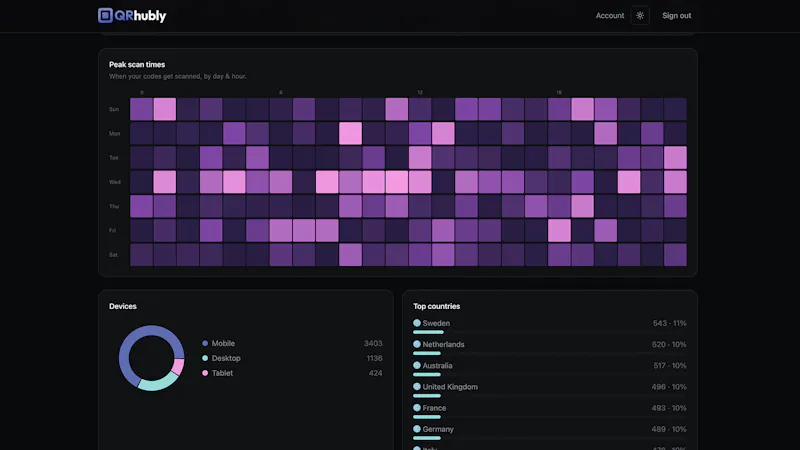This screenshot has height=450, width=800.
Task: Click the Devices donut chart
Action: [x=152, y=358]
